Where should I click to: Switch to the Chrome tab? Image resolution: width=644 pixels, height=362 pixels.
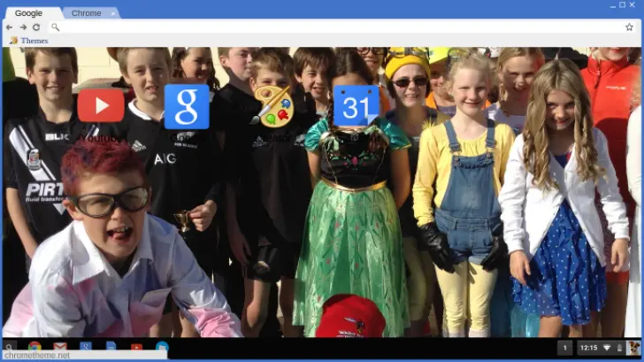pos(87,13)
